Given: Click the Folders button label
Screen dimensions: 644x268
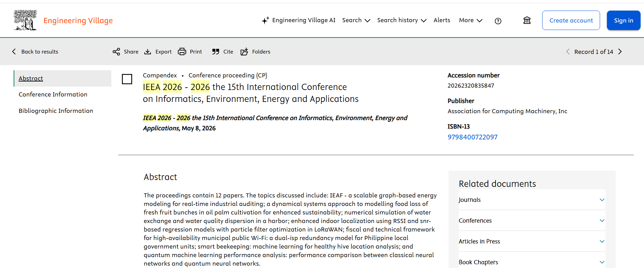Looking at the screenshot, I should click(x=261, y=51).
